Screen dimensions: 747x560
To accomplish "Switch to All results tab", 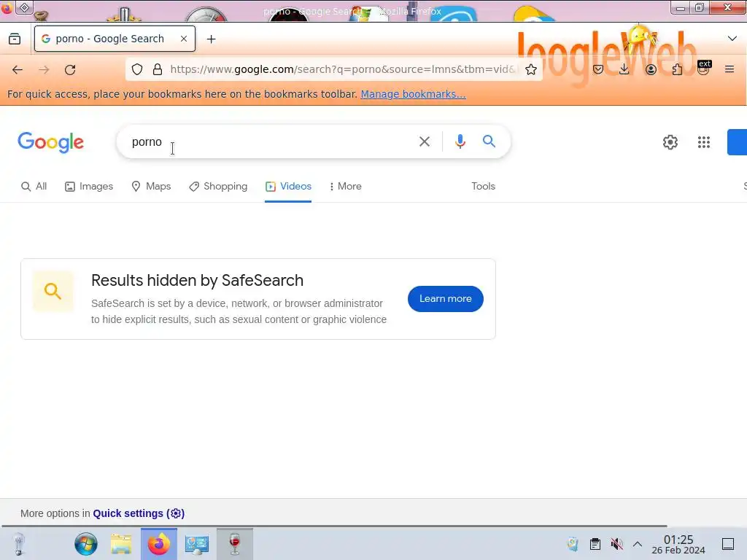I will tap(34, 186).
